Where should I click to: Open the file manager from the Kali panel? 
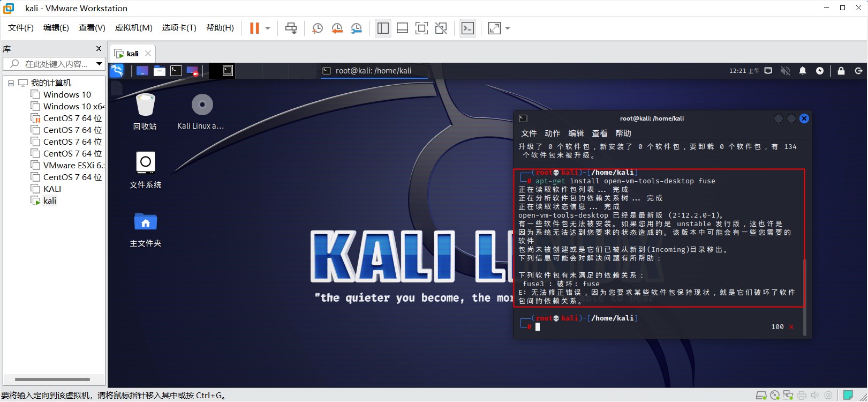(x=159, y=70)
